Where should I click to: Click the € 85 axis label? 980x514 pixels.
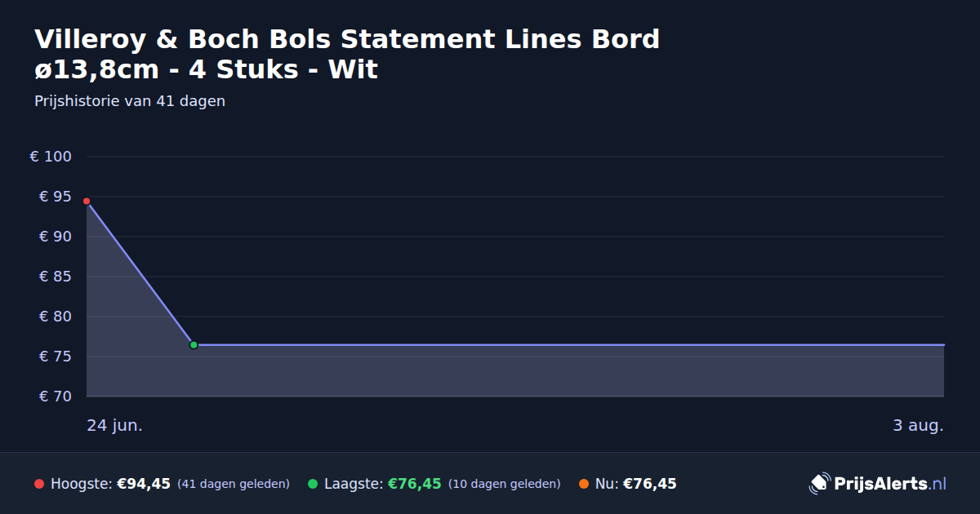[x=56, y=277]
